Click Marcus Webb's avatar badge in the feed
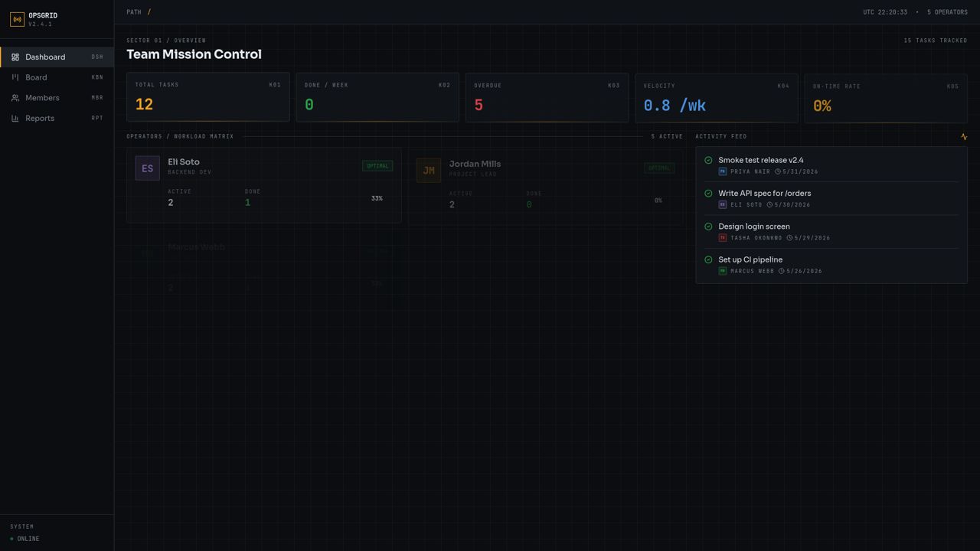 click(722, 271)
